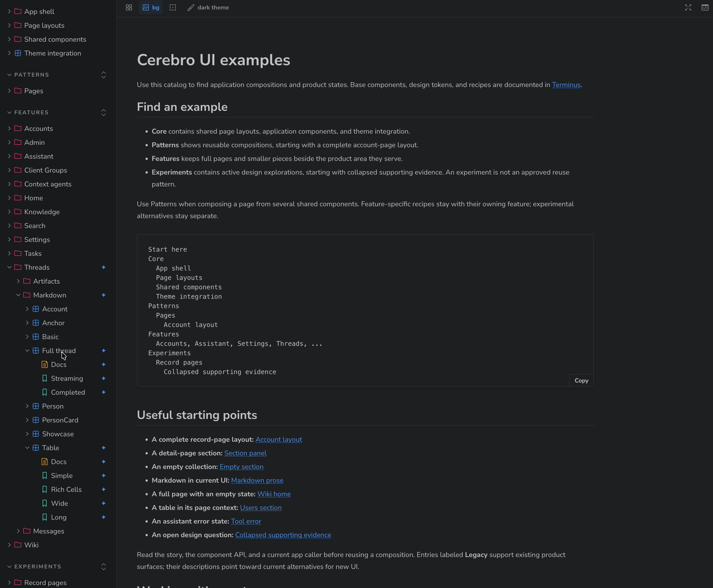The height and width of the screenshot is (588, 713).
Task: Click the plus icon beside Wide
Action: click(104, 504)
